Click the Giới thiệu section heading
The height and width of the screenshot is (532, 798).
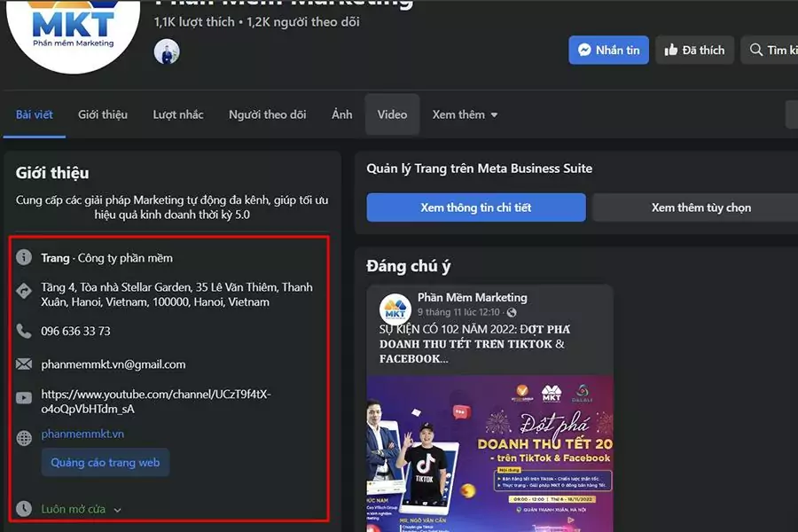(x=52, y=173)
